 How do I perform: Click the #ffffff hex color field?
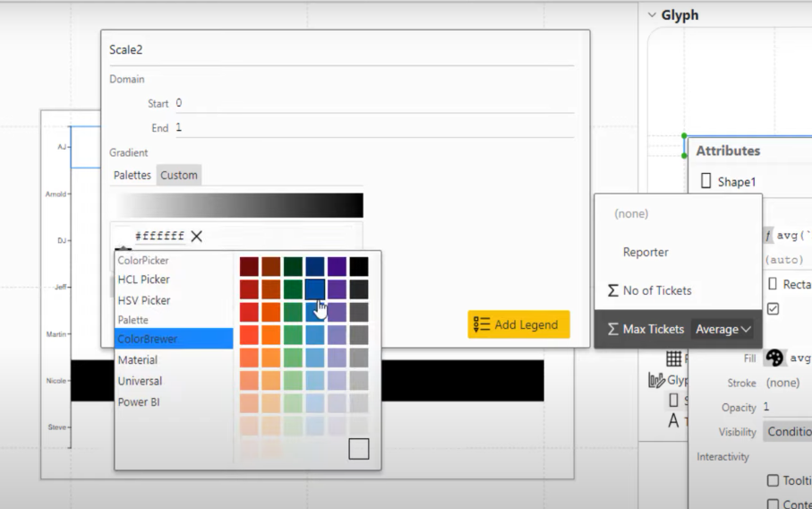point(159,237)
